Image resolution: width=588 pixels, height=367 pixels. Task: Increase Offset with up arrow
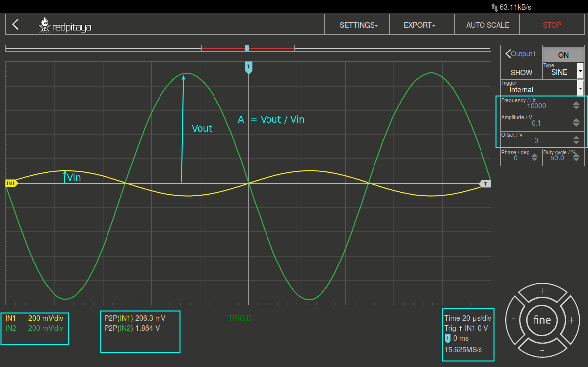(576, 137)
